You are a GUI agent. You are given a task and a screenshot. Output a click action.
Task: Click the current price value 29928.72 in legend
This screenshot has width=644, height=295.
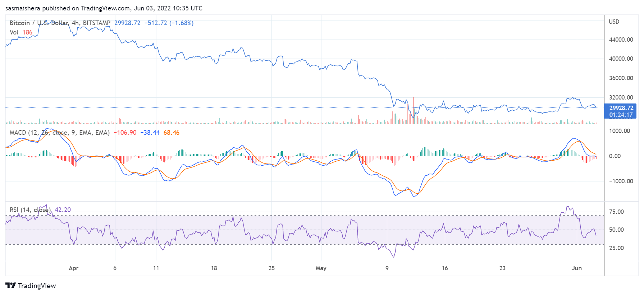click(127, 23)
